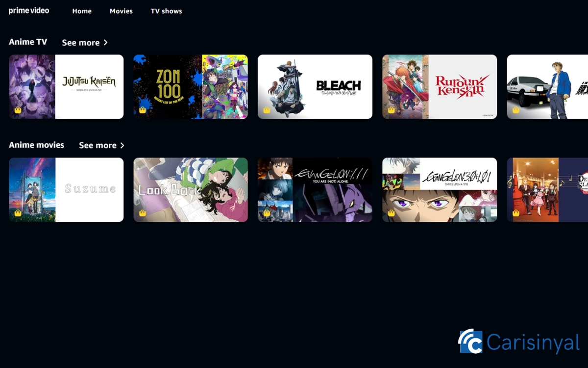Click the purchase bag icon on Jujutsu Kaisen
This screenshot has width=588, height=368.
click(x=17, y=111)
